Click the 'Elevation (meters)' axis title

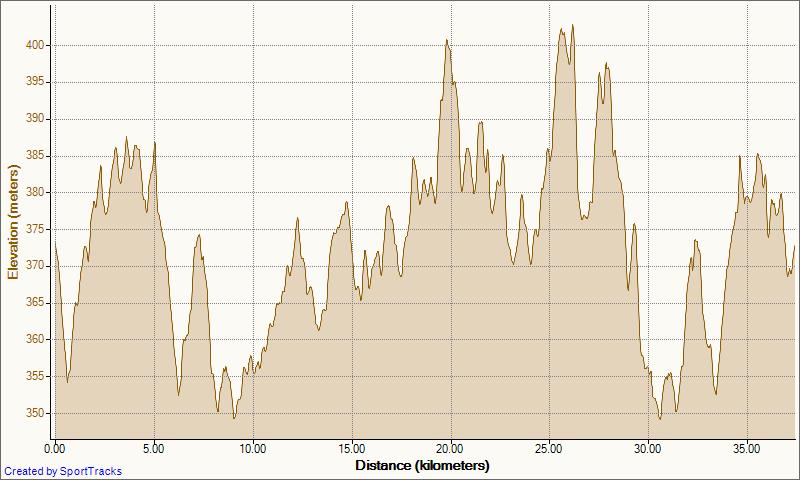tap(13, 220)
